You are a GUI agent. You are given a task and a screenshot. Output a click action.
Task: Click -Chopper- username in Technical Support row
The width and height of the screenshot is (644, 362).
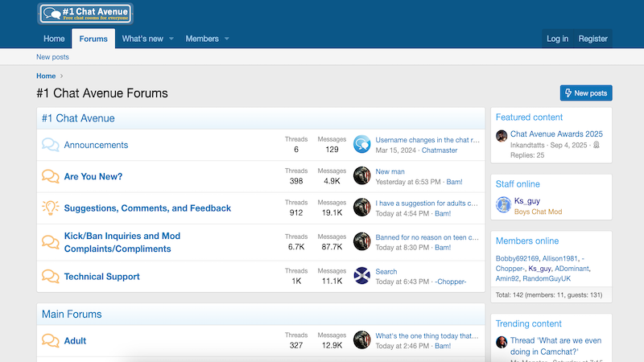[451, 282]
